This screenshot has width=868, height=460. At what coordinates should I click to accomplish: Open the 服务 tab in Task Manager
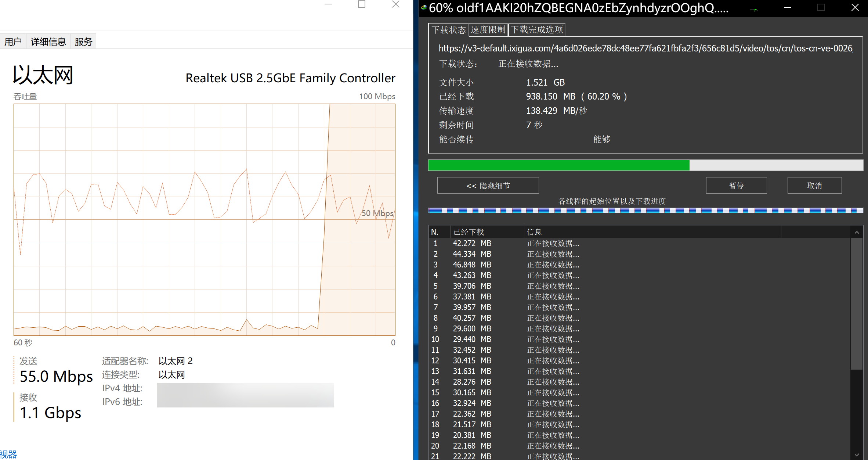83,42
